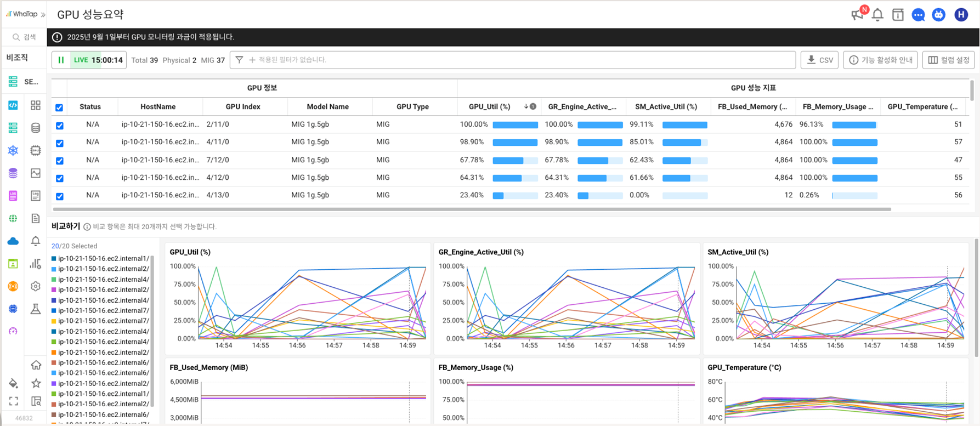Click the GPU_Temperature value 57

click(x=958, y=142)
